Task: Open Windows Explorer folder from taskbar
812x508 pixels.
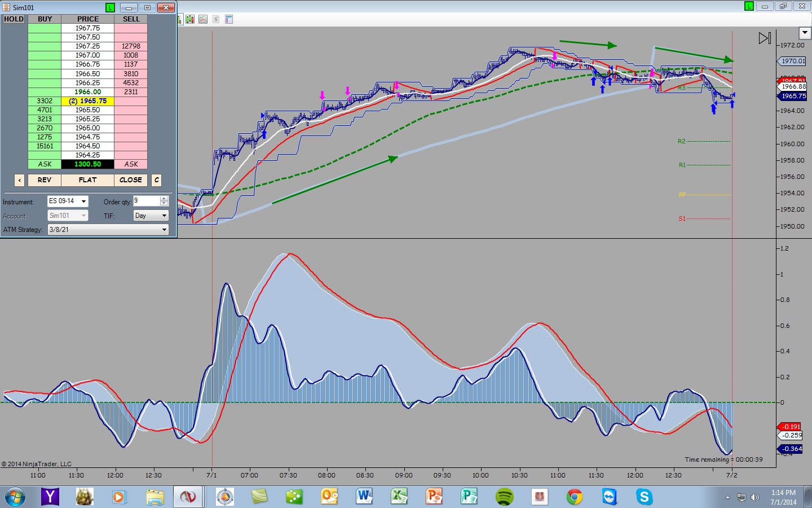Action: (x=154, y=497)
